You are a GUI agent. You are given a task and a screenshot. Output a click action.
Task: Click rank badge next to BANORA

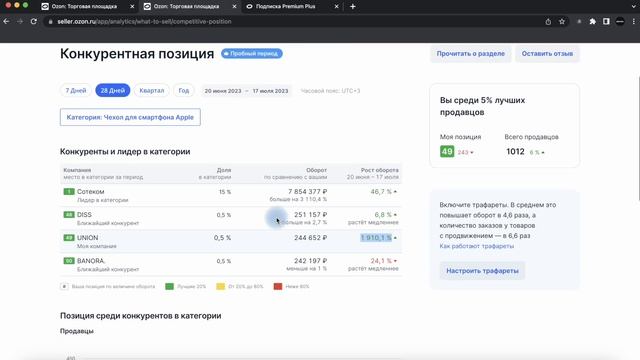point(69,261)
